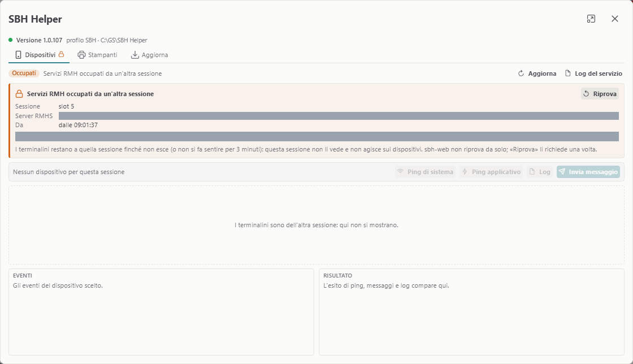Click the retry icon inside Riprova button
The image size is (633, 364).
pyautogui.click(x=586, y=94)
